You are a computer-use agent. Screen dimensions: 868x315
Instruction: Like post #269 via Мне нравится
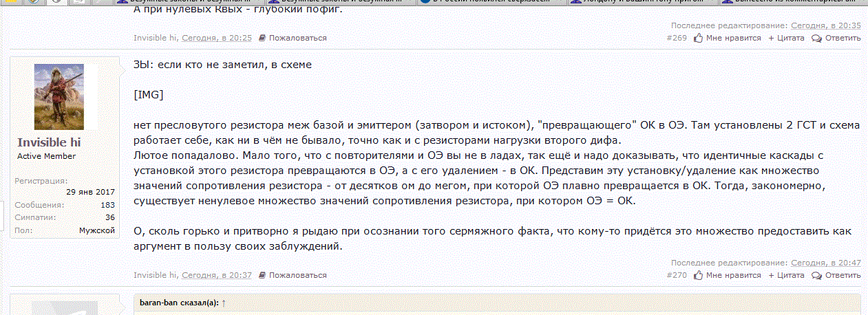(728, 38)
